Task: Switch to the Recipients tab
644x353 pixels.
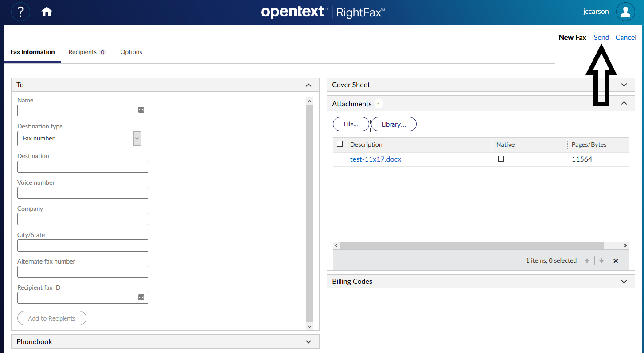Action: coord(87,52)
